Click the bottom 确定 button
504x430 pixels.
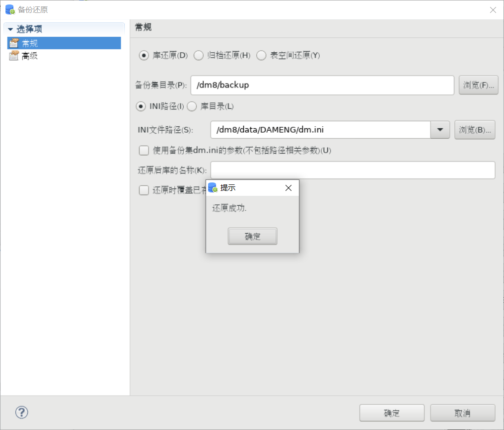click(392, 413)
